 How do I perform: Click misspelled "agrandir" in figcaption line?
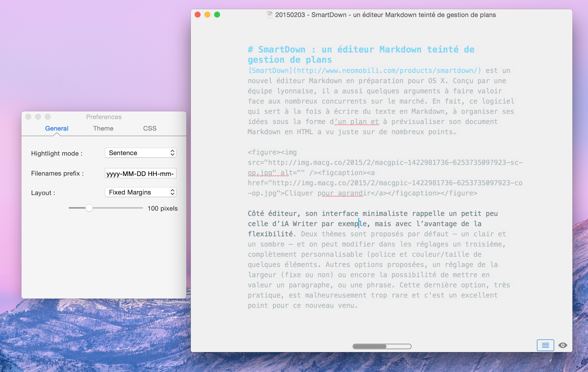pos(355,193)
